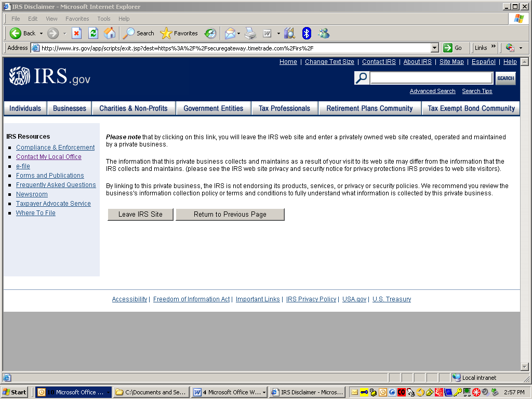This screenshot has height=399, width=532.
Task: Edit page with the Word icon
Action: [x=268, y=33]
